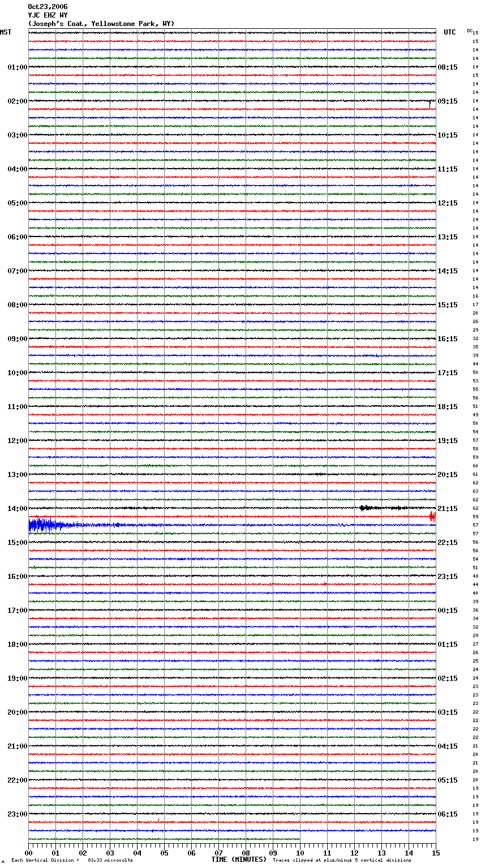Screen dimensions: 481x868
Task: Click the Each Vertical Division 83.33 microvolts note
Action: point(72,860)
